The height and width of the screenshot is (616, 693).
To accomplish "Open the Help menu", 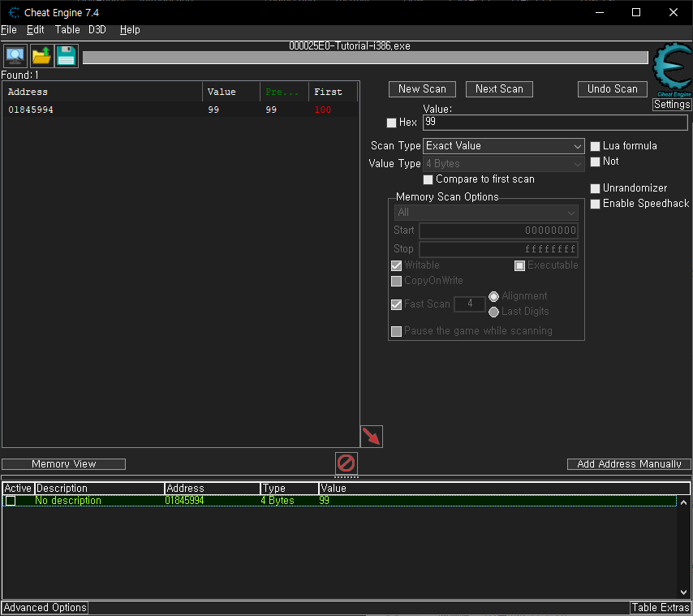I will (x=130, y=29).
